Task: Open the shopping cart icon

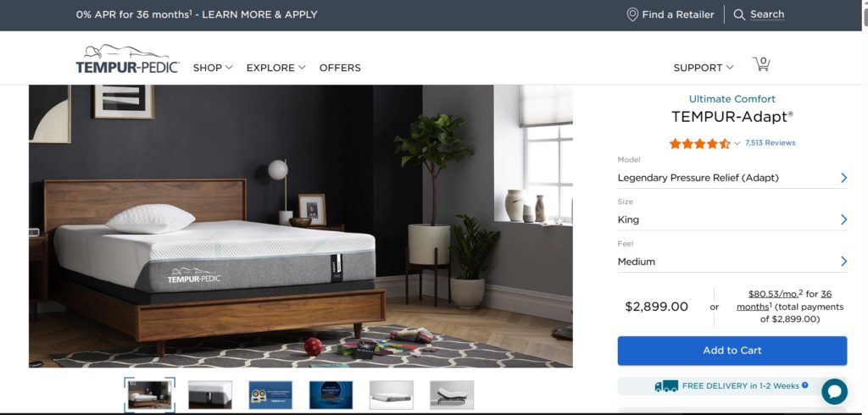Action: point(762,64)
